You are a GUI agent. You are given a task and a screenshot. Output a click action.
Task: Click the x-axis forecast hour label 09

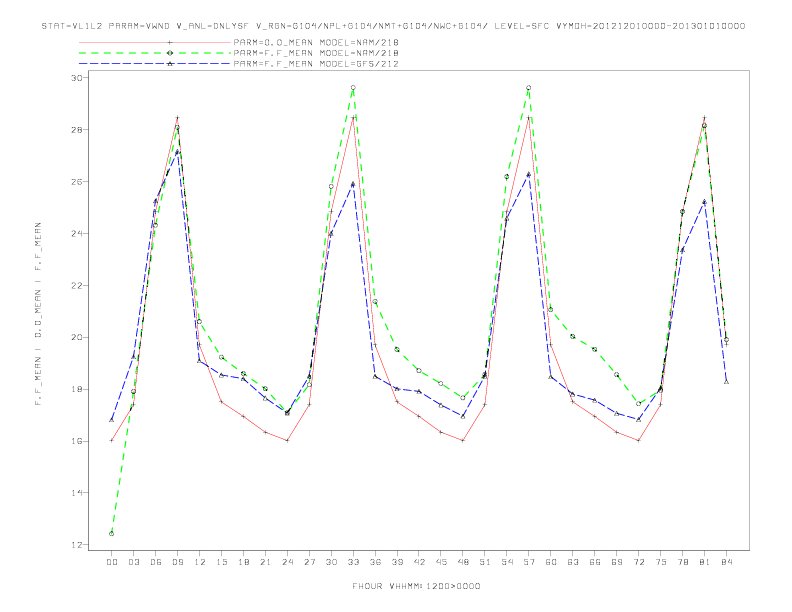pyautogui.click(x=178, y=562)
